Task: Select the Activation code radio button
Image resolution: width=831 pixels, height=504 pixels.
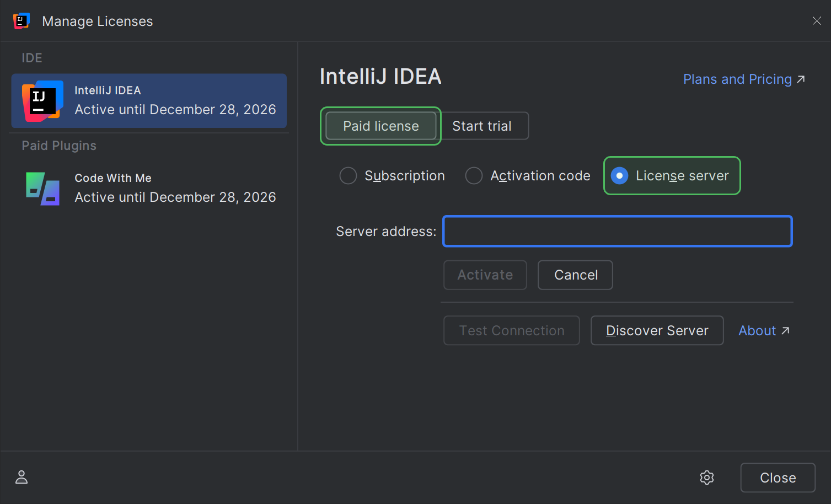Action: [x=474, y=175]
